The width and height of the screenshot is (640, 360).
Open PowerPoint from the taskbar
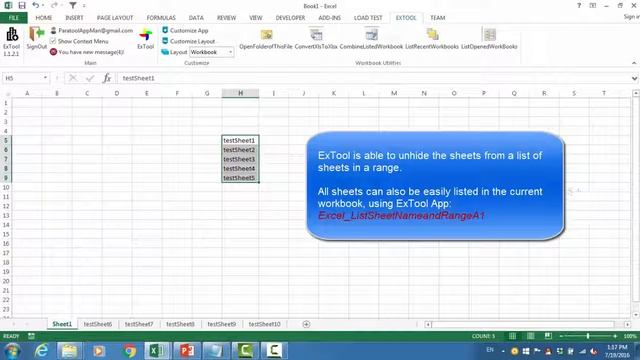[x=187, y=351]
